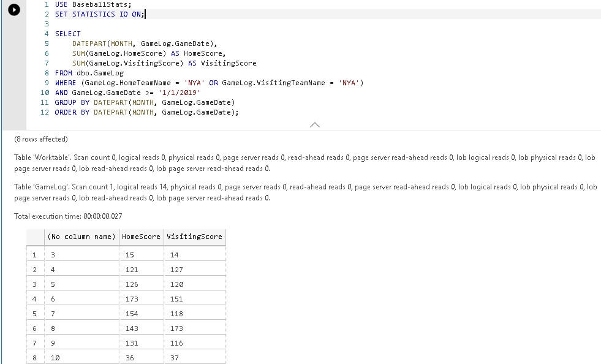
Task: Click HomeScore cell with value 36
Action: [141, 357]
